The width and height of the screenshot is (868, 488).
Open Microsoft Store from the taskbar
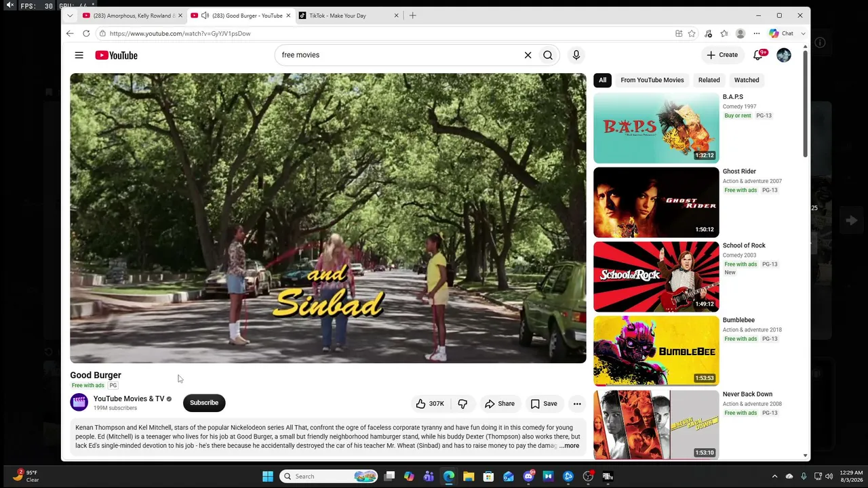(488, 476)
